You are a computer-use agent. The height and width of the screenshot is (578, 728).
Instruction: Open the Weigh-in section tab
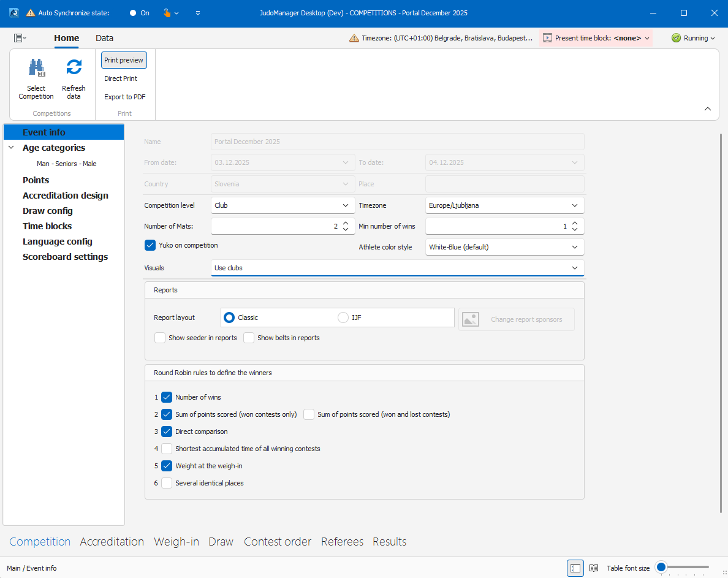coord(176,542)
